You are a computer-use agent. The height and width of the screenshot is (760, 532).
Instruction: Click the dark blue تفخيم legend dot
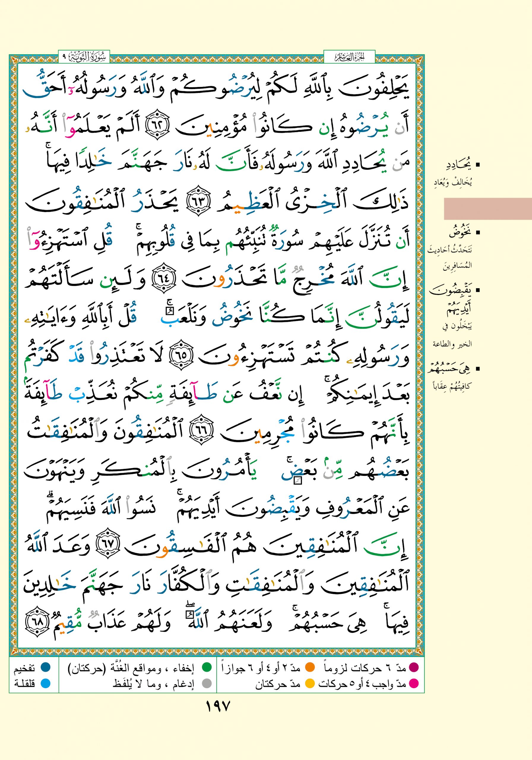45,667
